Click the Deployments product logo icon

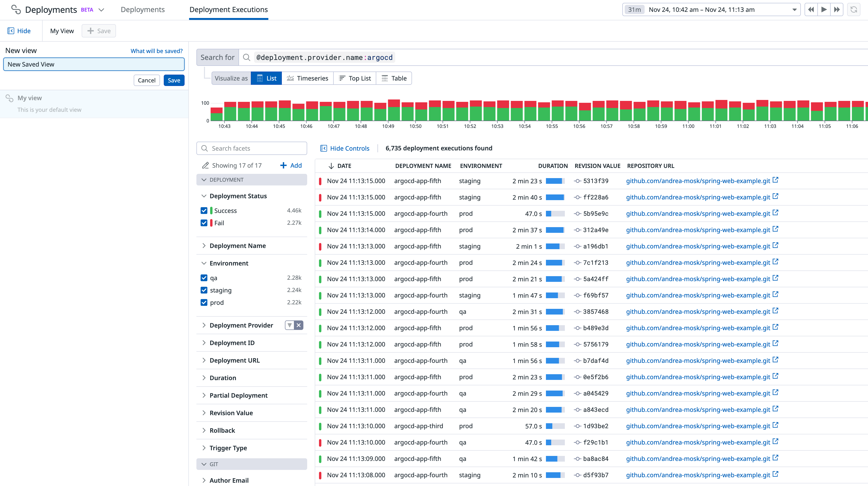coord(16,9)
